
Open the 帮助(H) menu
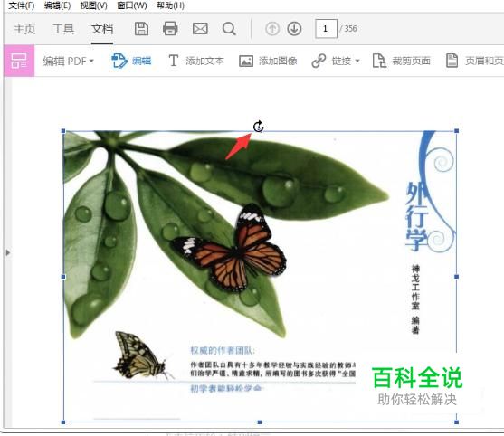tap(170, 5)
